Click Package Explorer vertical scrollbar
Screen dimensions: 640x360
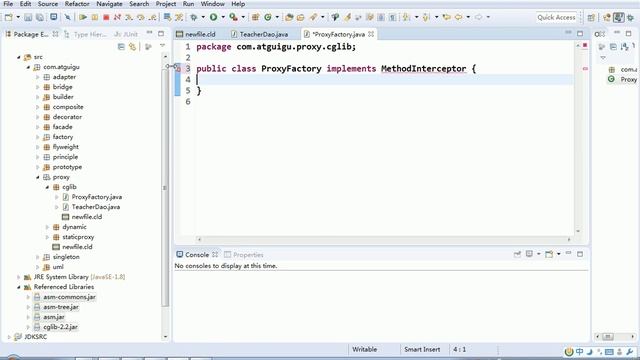pos(165,188)
